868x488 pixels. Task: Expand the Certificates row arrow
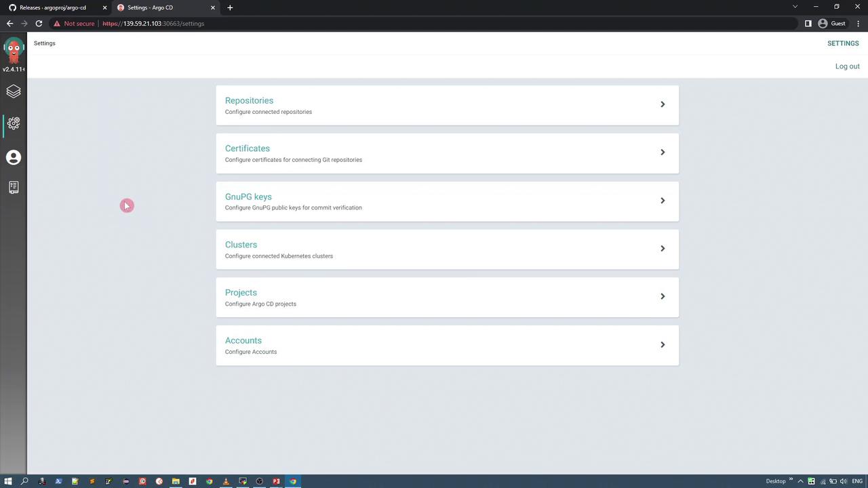coord(663,152)
